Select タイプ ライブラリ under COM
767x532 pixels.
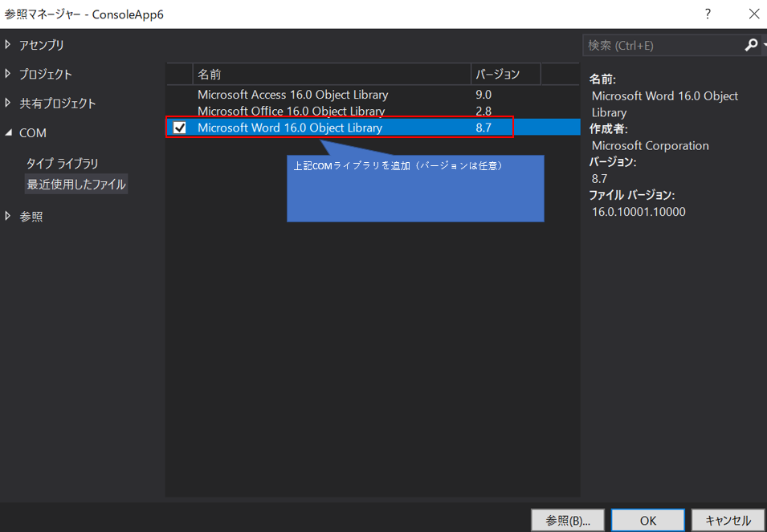pos(62,164)
